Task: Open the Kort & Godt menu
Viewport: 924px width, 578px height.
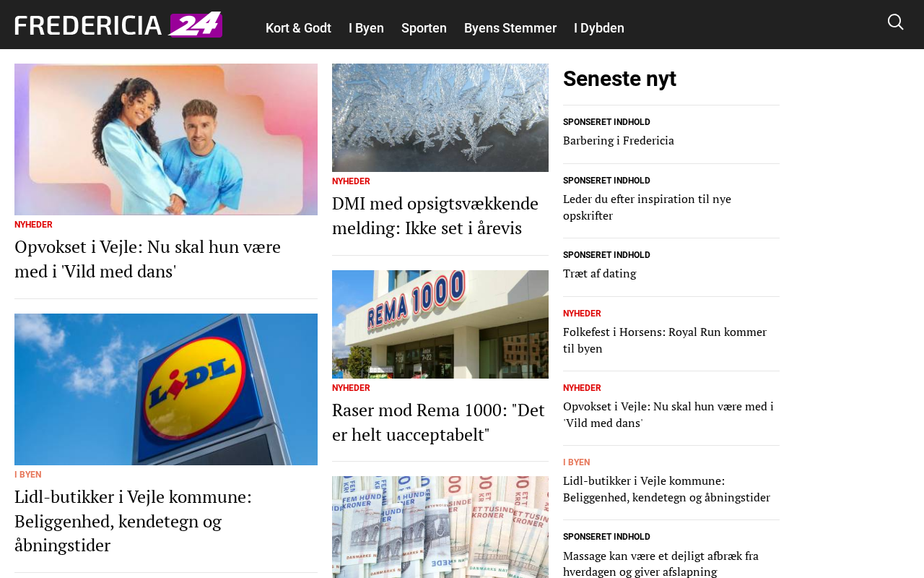Action: point(298,28)
